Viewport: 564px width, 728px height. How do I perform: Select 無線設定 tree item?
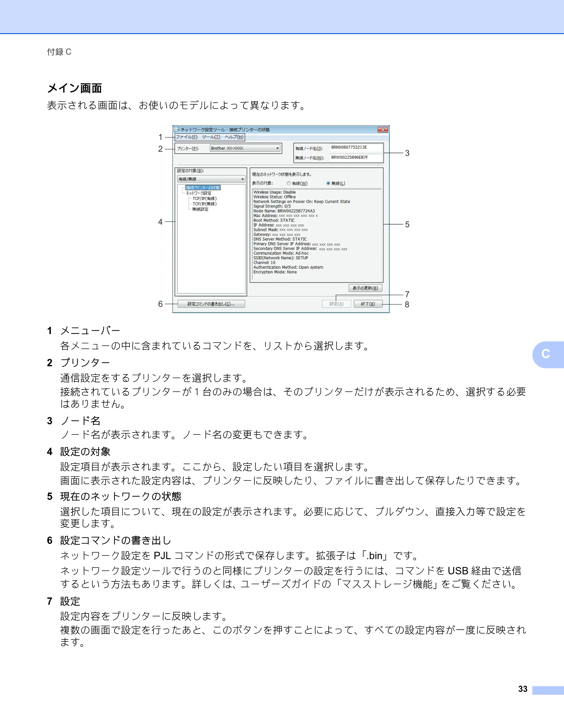(x=200, y=209)
